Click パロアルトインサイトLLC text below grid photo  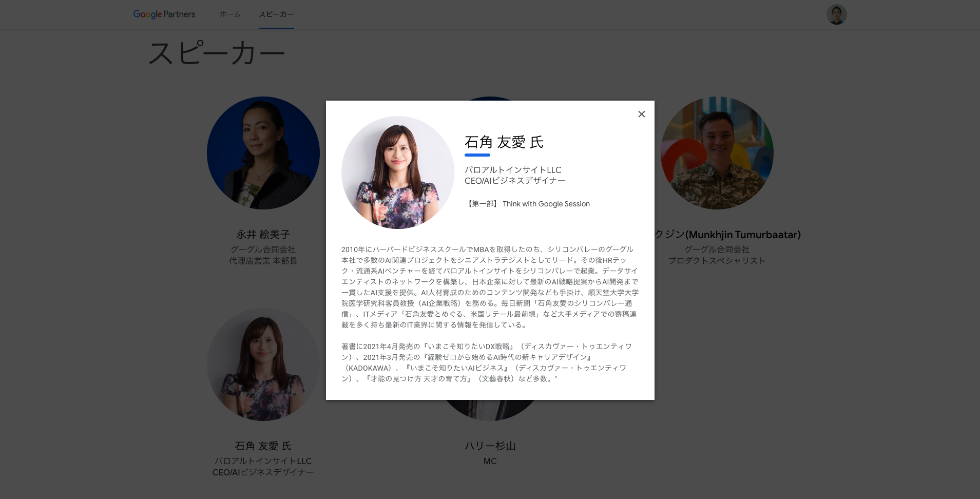[x=263, y=461]
